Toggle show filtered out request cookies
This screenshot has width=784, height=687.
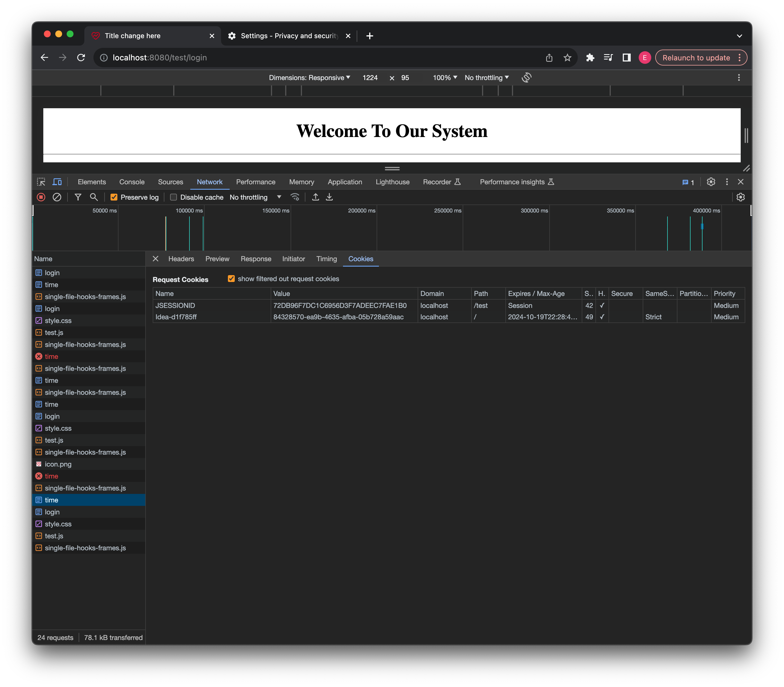point(231,279)
